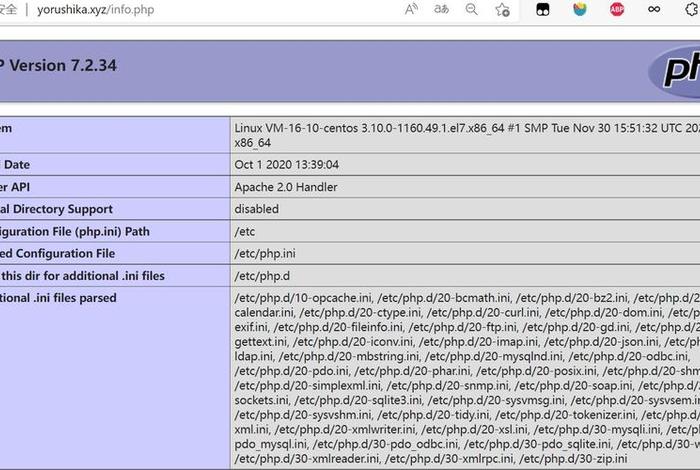700x470 pixels.
Task: Select the "/etc/php.ini" value
Action: click(265, 254)
